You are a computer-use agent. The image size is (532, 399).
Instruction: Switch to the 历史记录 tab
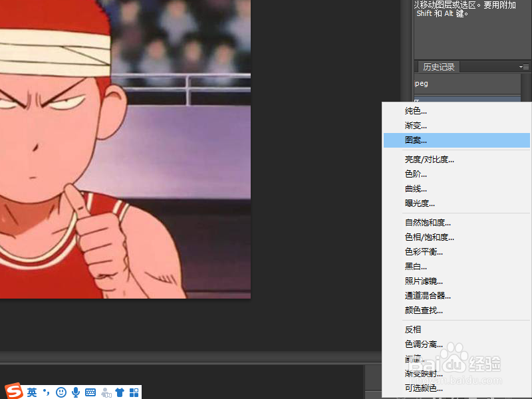439,67
